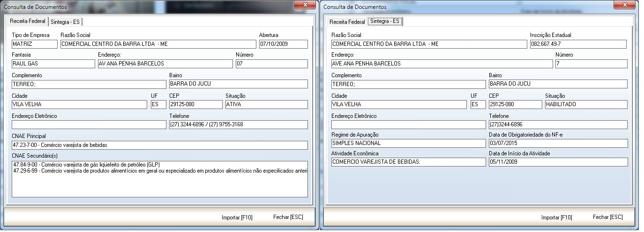Click Complemento field in right window
This screenshot has height=232, width=644.
pyautogui.click(x=409, y=84)
